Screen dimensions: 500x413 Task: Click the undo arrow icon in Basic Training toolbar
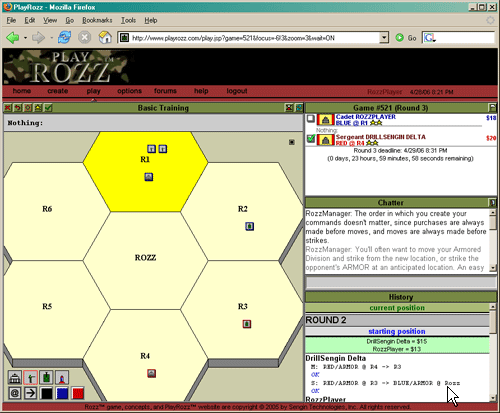tap(18, 108)
